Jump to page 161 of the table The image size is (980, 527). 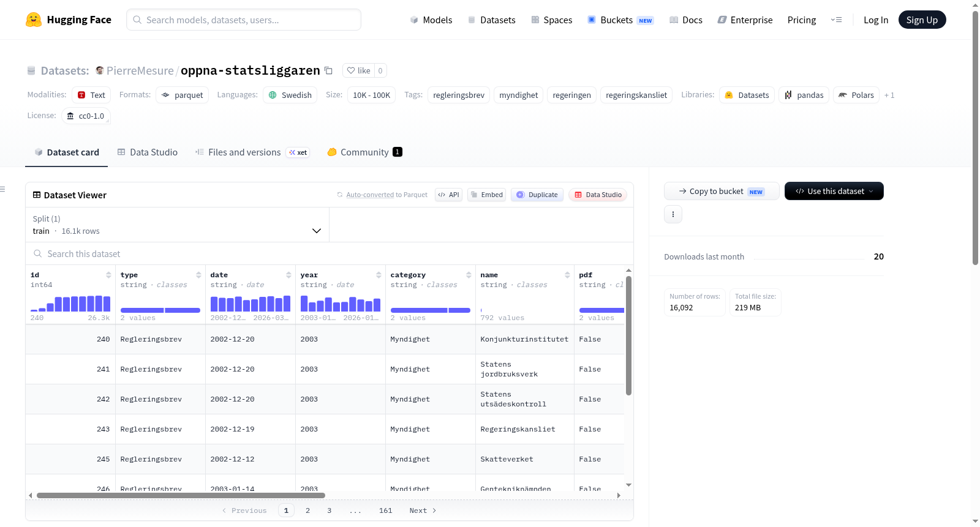[385, 510]
